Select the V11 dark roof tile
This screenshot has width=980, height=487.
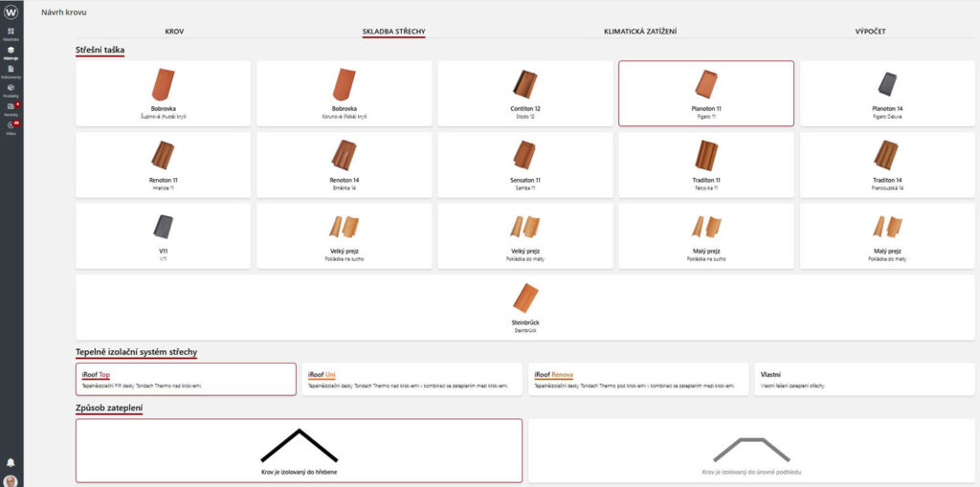pyautogui.click(x=163, y=234)
